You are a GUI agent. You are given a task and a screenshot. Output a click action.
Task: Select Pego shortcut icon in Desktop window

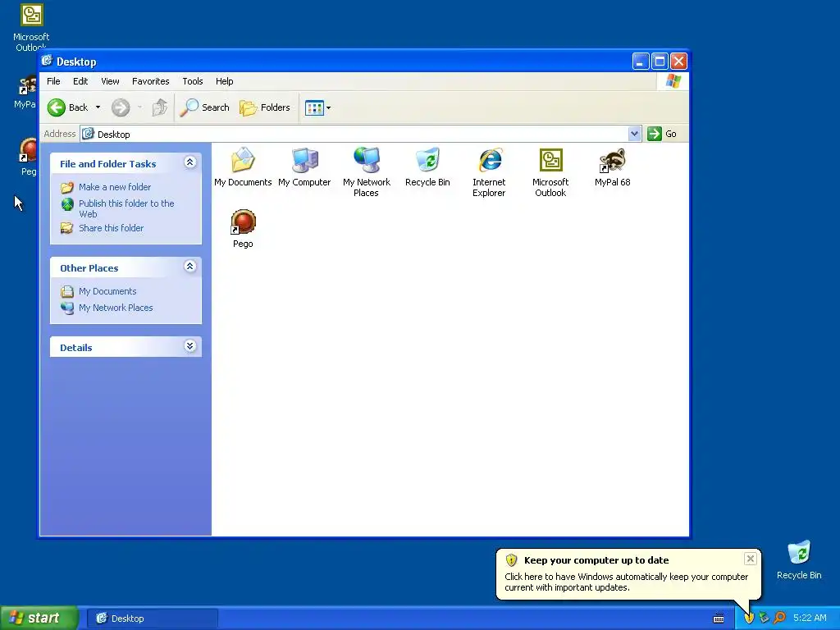[x=243, y=221]
